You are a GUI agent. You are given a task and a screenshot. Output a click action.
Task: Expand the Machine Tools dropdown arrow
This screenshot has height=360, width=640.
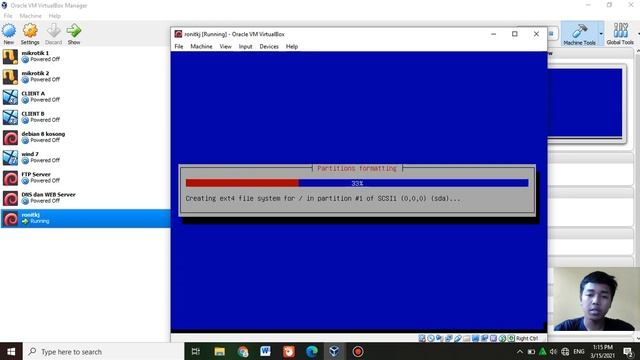[601, 34]
